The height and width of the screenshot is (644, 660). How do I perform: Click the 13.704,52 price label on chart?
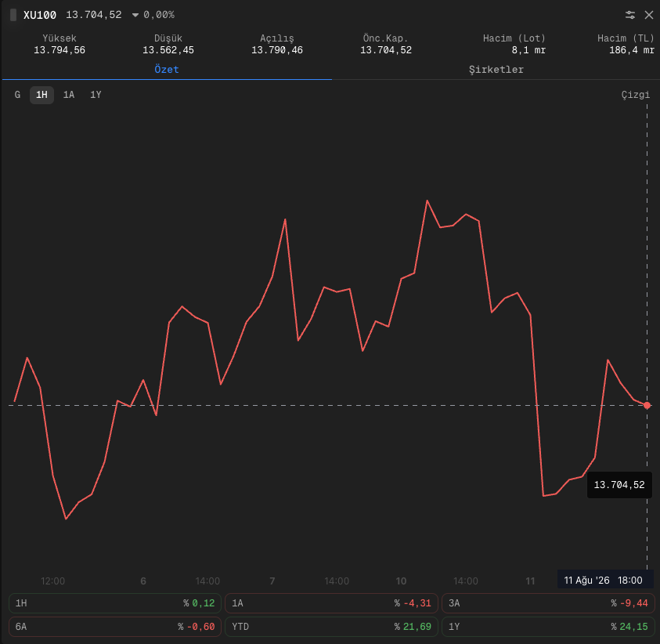619,485
